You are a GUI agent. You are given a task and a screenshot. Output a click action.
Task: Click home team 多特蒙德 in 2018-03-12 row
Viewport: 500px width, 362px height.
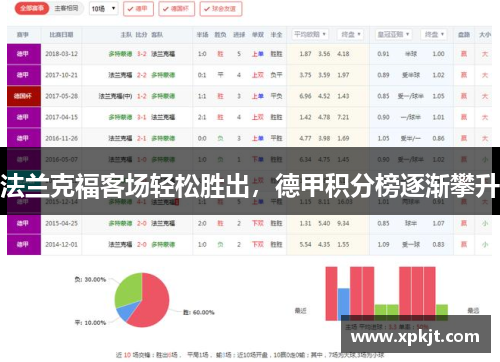point(120,54)
